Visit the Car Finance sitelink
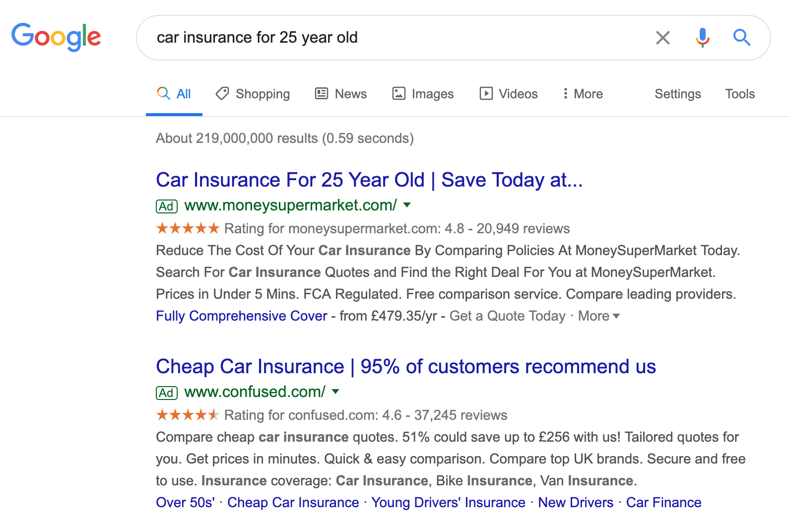Viewport: 790px width, 532px height. 663,503
